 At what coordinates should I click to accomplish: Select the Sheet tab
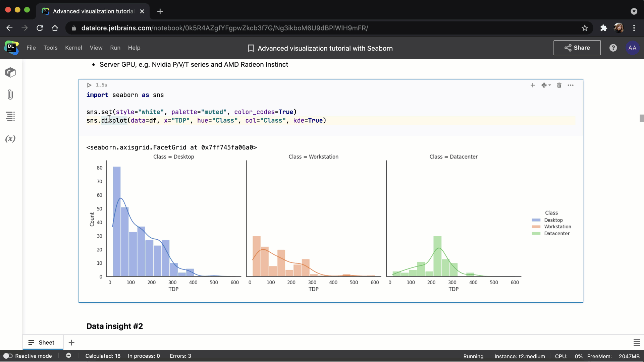[43, 343]
